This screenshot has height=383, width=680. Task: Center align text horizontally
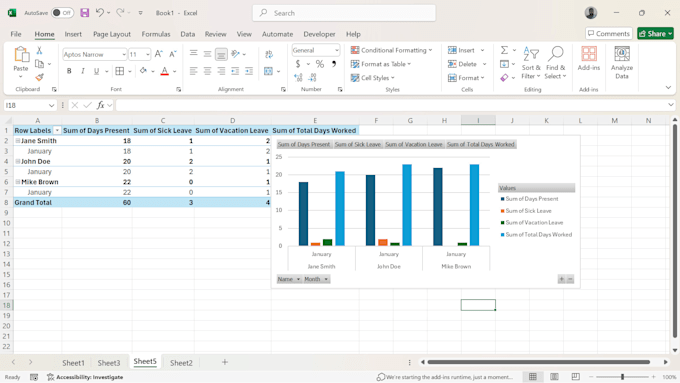(x=207, y=71)
